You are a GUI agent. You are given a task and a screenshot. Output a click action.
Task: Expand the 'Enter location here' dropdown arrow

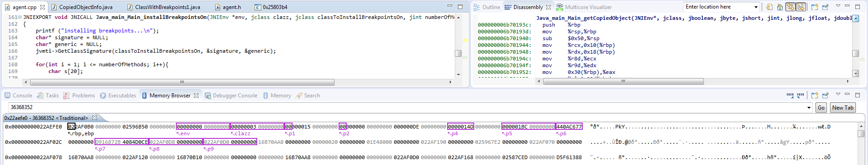pyautogui.click(x=756, y=7)
